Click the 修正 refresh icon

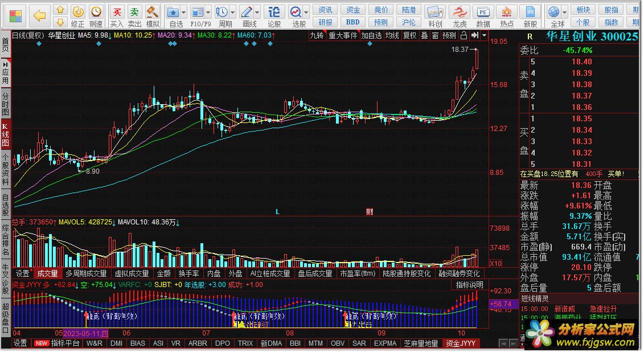(78, 12)
